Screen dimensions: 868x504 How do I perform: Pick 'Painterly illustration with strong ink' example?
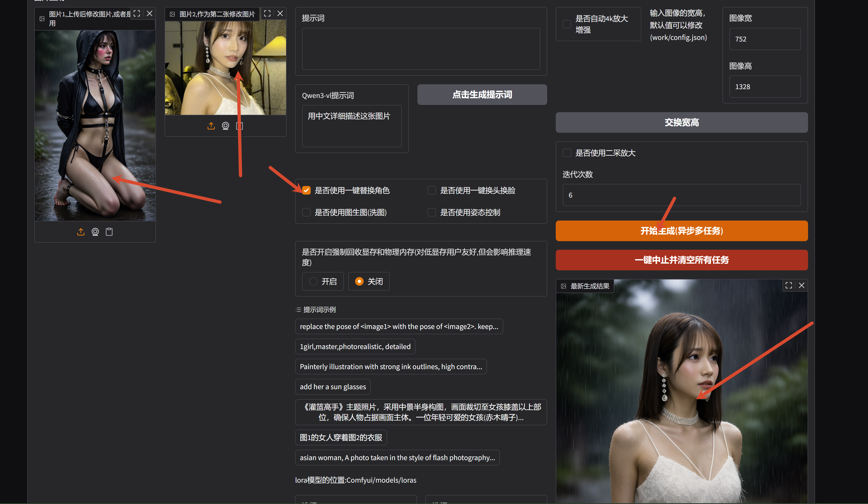tap(391, 366)
